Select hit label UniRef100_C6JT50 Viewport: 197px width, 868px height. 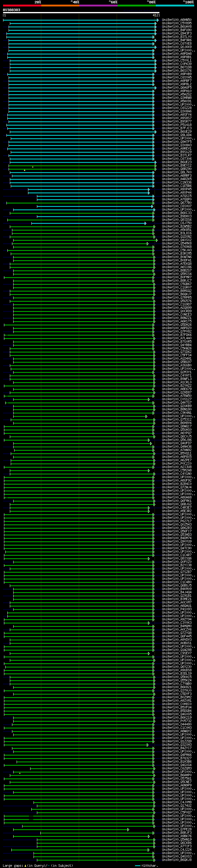coord(177,223)
